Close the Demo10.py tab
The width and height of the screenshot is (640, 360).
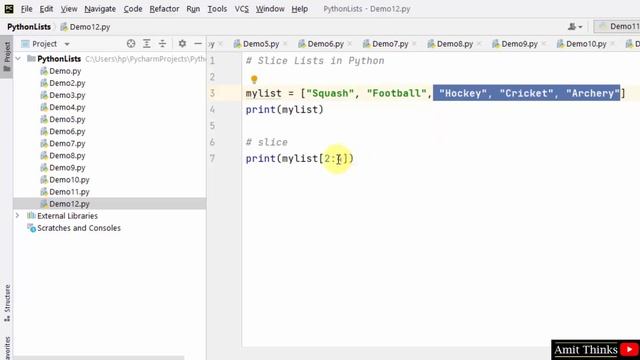613,44
